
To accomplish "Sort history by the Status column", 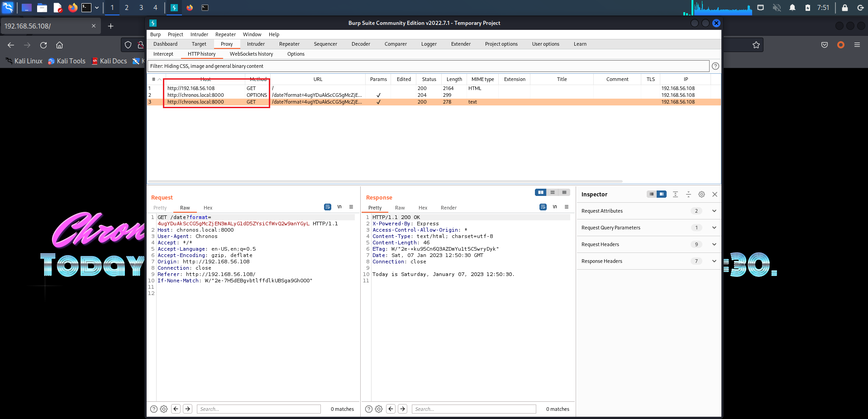I will (429, 79).
